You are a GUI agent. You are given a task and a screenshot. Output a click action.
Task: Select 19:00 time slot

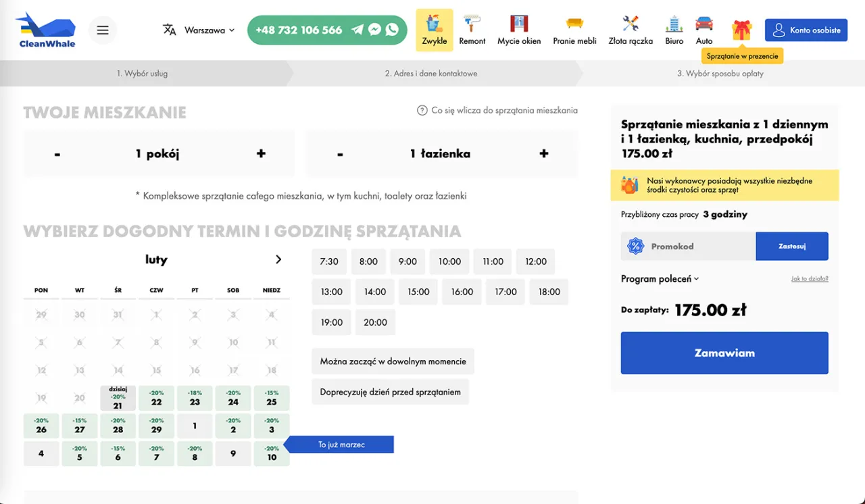332,322
